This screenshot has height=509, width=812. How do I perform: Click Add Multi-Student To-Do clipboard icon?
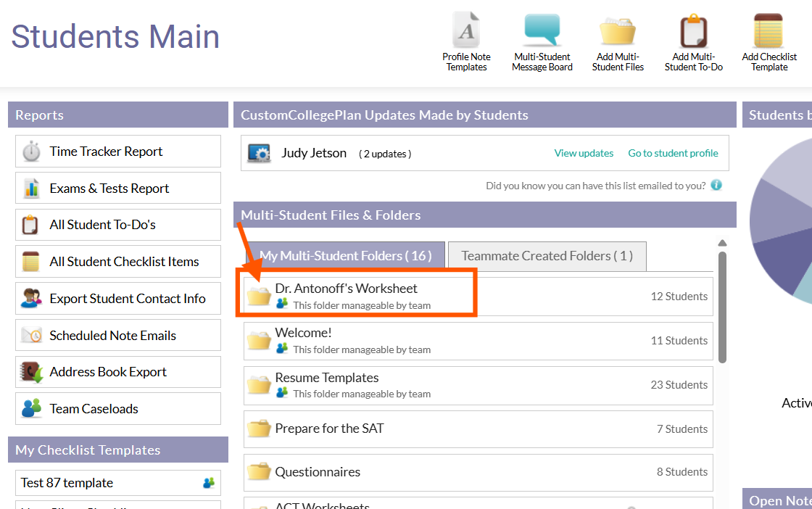(693, 31)
